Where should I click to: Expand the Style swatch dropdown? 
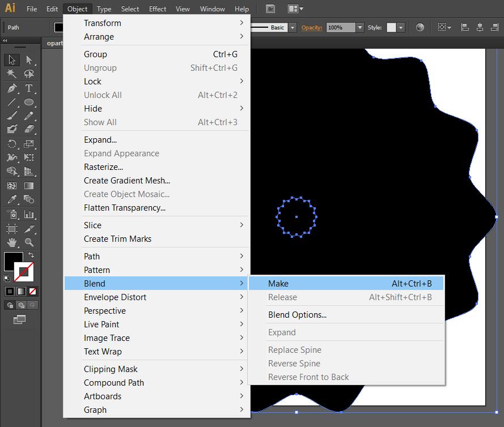tap(401, 27)
